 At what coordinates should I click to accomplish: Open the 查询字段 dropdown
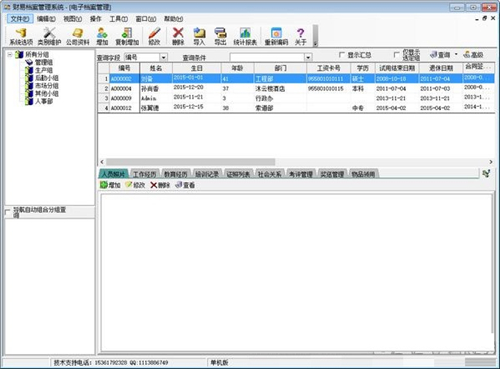coord(163,57)
